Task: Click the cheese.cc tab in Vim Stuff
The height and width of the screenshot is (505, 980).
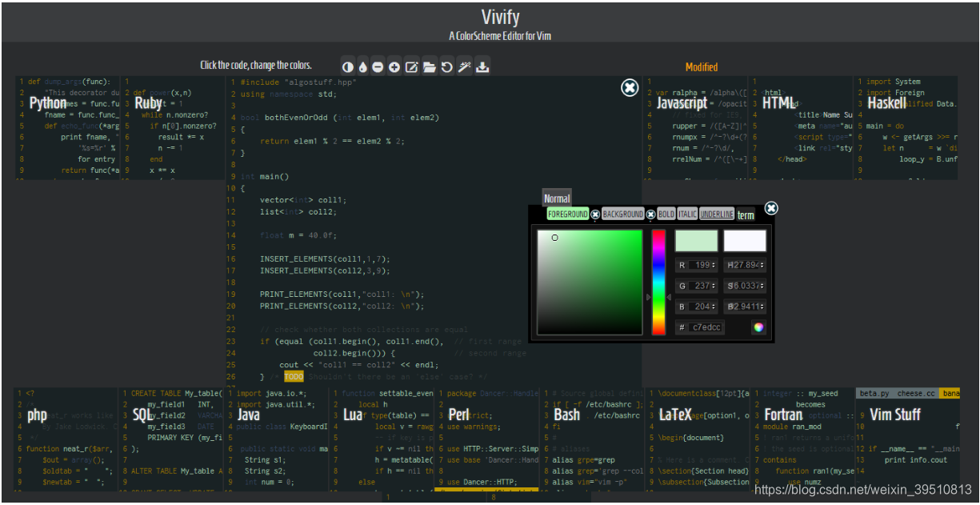Action: (917, 394)
